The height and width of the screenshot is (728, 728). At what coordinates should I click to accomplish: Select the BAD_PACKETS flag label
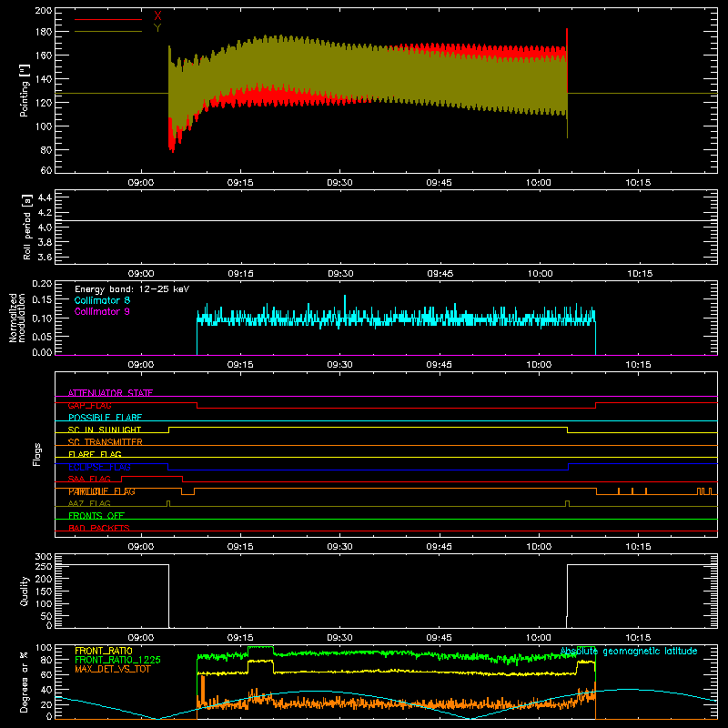[99, 528]
